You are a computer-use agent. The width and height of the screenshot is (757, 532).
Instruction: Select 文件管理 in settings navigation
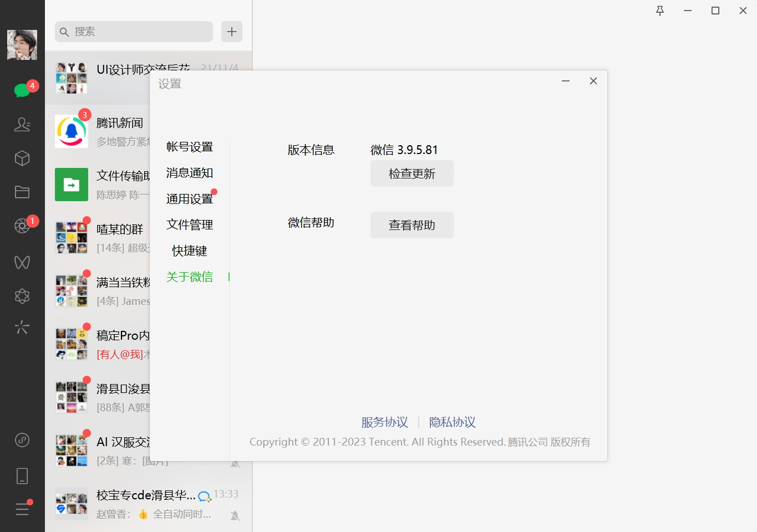coord(189,224)
